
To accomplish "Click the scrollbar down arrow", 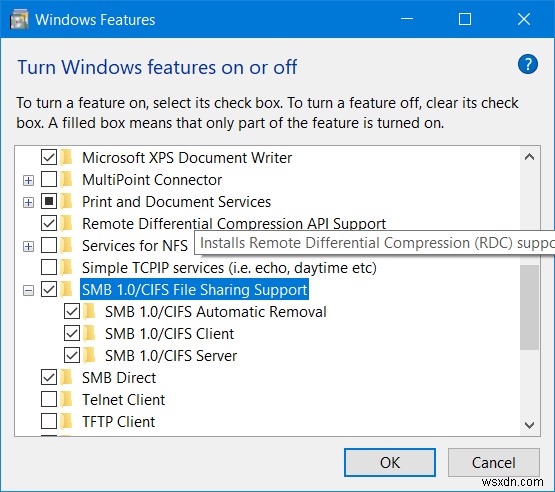I will pyautogui.click(x=529, y=425).
